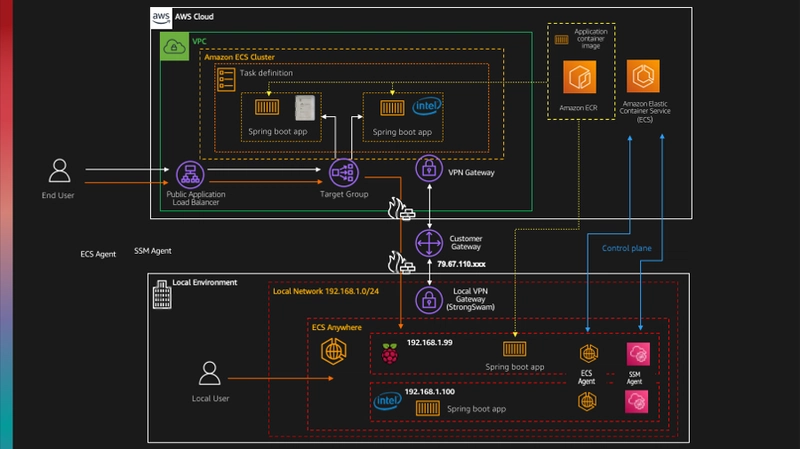
Task: Select the VPN Gateway lock icon
Action: coord(429,168)
